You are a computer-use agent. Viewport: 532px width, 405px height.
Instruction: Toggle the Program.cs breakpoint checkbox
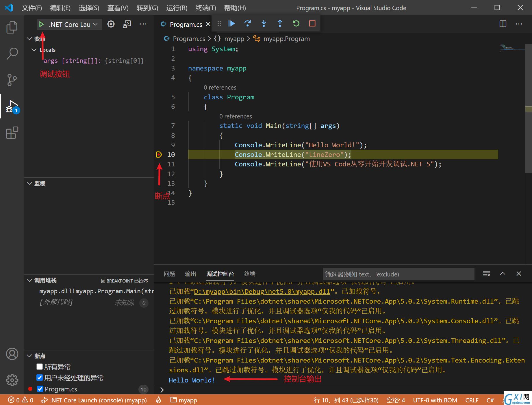coord(40,389)
